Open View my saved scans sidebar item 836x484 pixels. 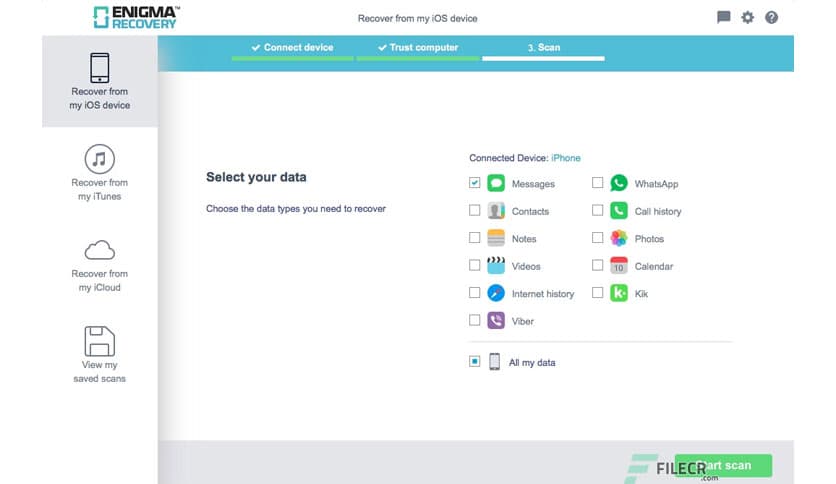click(100, 354)
